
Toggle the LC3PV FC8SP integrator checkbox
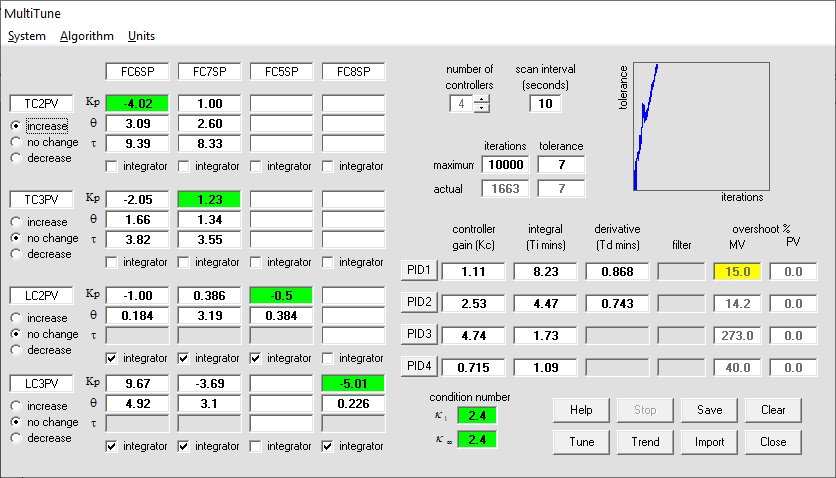coord(328,446)
